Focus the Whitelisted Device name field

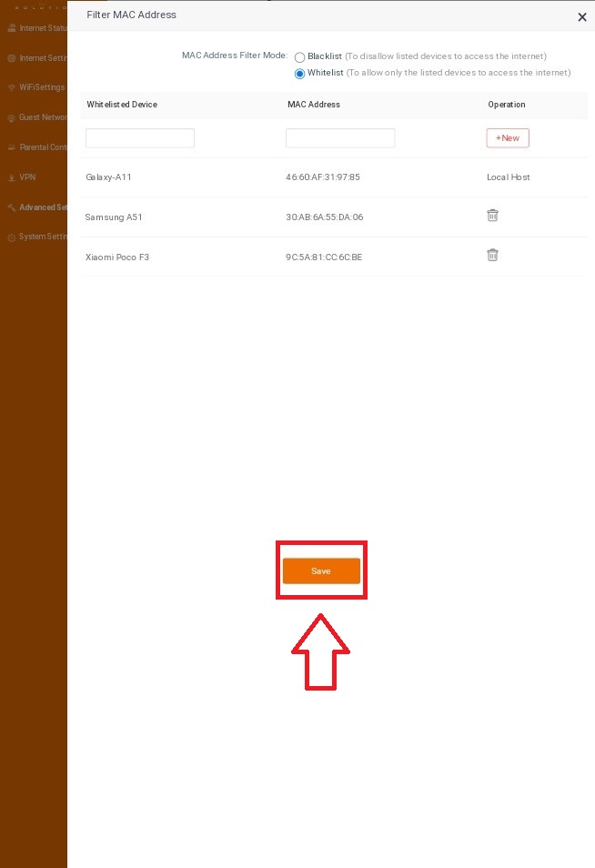pos(140,138)
